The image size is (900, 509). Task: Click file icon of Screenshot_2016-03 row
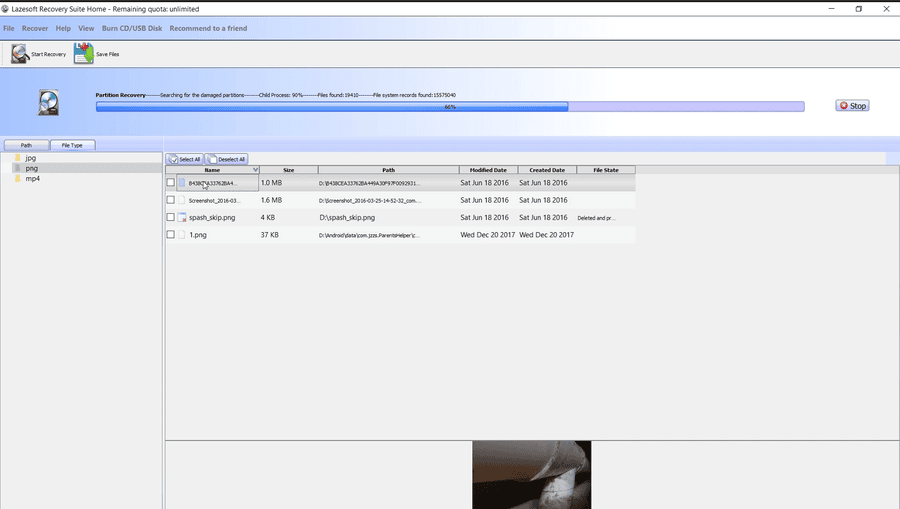tap(182, 200)
